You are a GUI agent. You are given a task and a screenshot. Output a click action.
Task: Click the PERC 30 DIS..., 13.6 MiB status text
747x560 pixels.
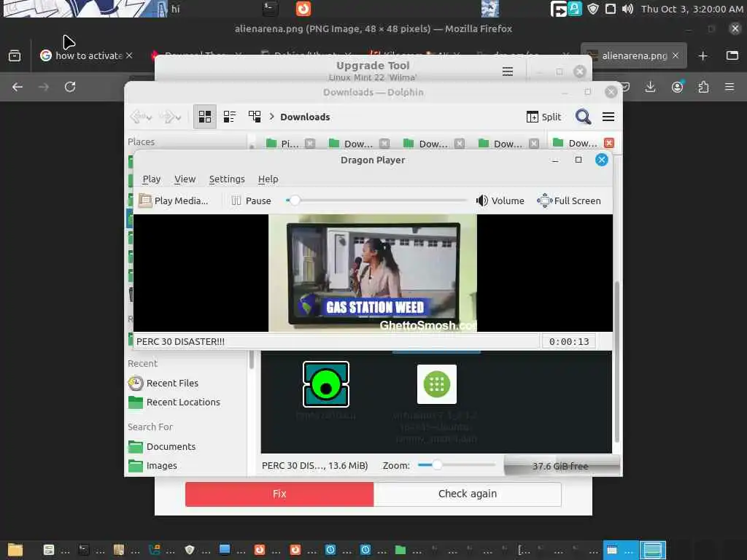pos(314,466)
